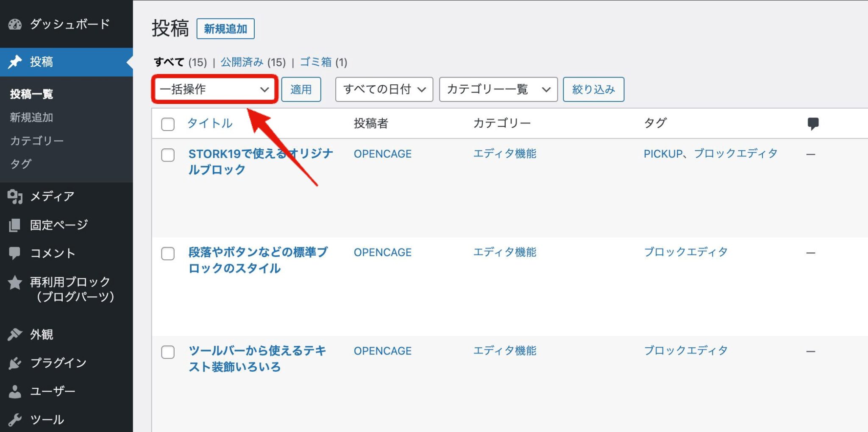The height and width of the screenshot is (432, 868).
Task: Click the プラグイン plugin icon
Action: click(x=15, y=363)
